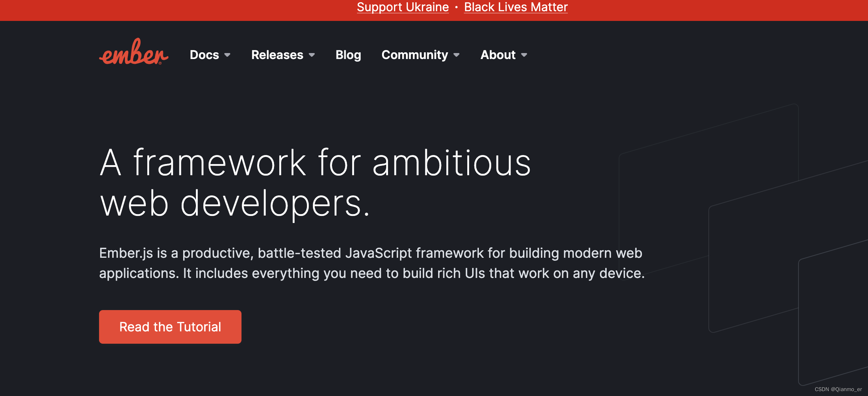The width and height of the screenshot is (868, 396).
Task: Click the Read the Tutorial button
Action: (x=170, y=327)
